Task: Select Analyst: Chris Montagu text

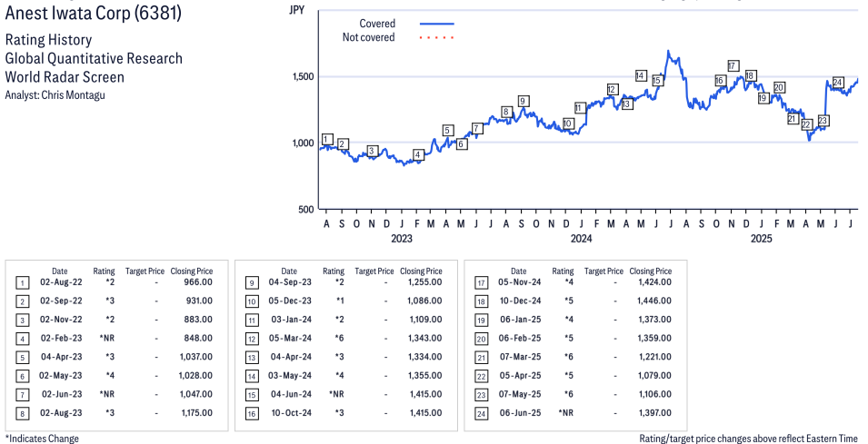Action: tap(55, 94)
